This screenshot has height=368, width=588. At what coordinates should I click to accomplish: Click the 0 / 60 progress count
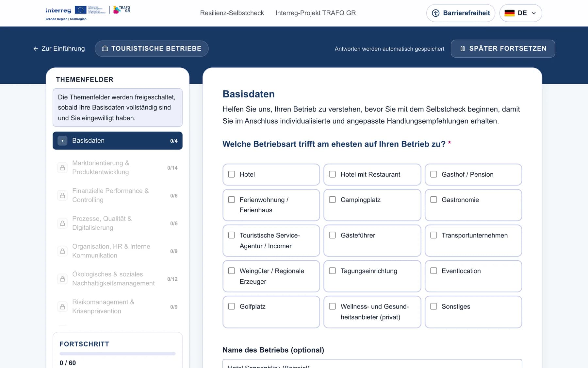[68, 363]
